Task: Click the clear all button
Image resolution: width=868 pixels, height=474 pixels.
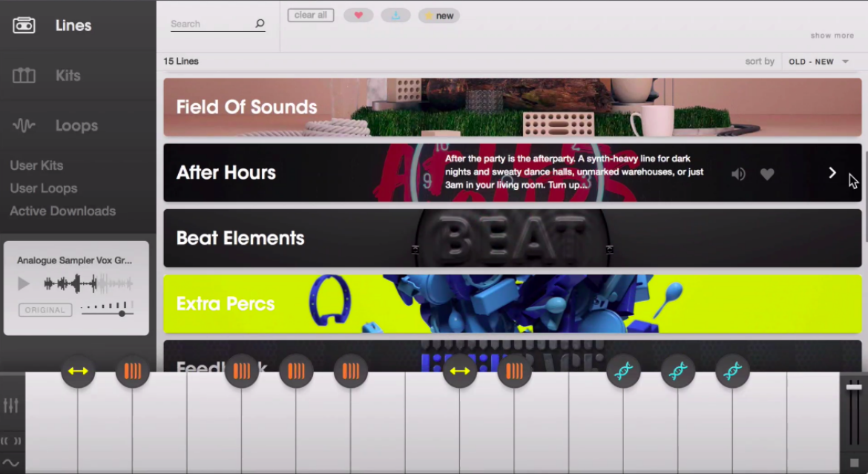Action: 311,16
